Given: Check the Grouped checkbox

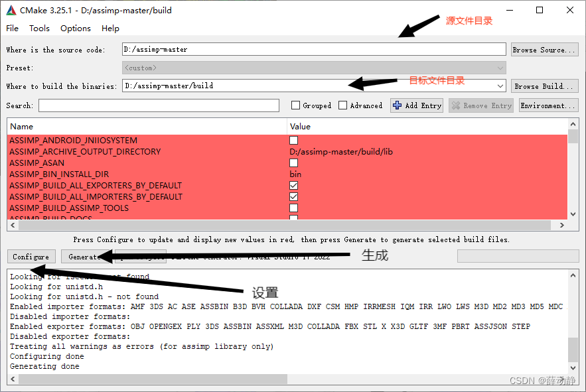Looking at the screenshot, I should pos(294,105).
